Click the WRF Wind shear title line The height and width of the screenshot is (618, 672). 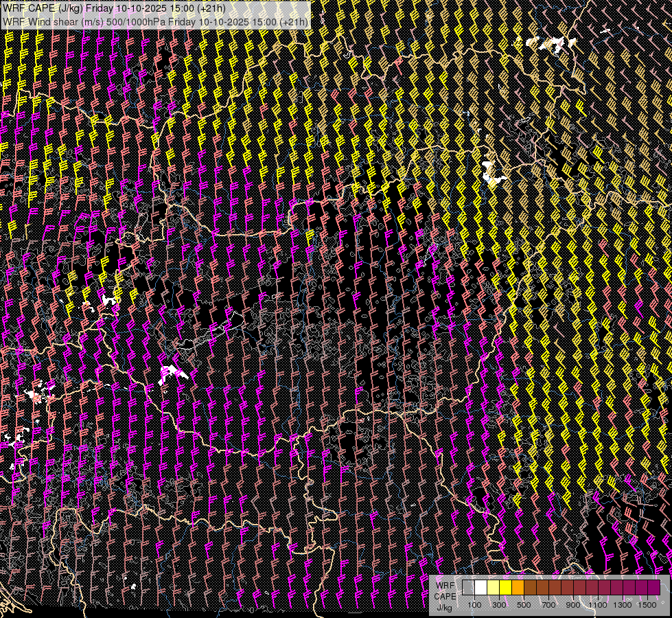pos(156,21)
